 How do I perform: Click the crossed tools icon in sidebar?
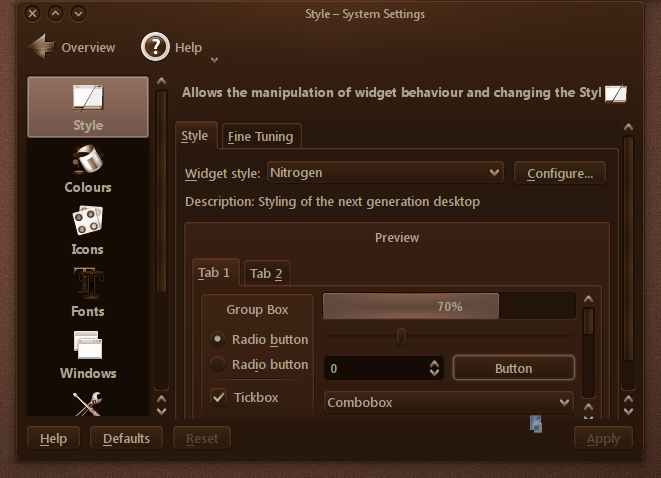[x=87, y=404]
